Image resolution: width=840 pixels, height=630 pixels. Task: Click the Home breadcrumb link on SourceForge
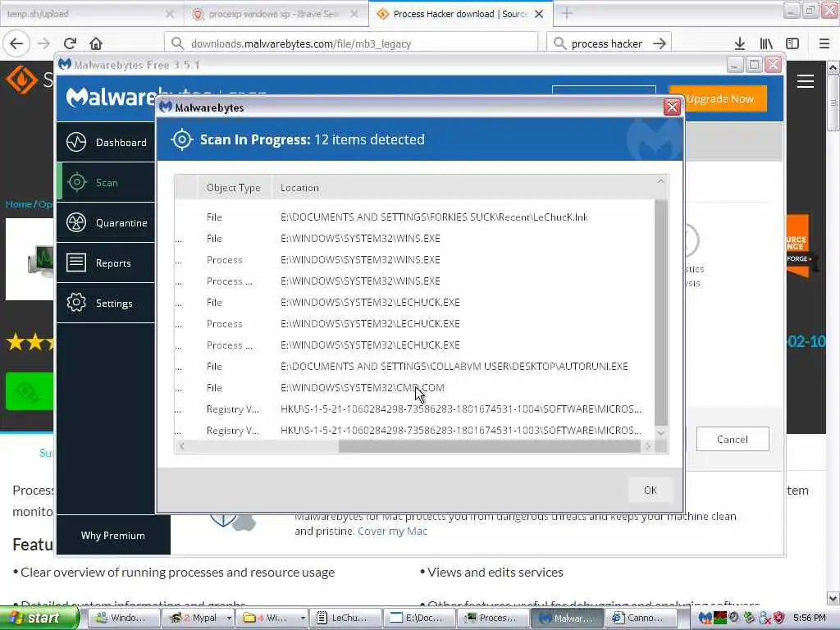tap(18, 204)
